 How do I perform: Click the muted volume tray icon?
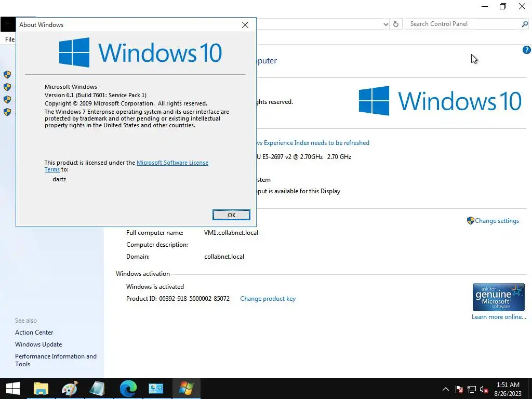point(484,389)
